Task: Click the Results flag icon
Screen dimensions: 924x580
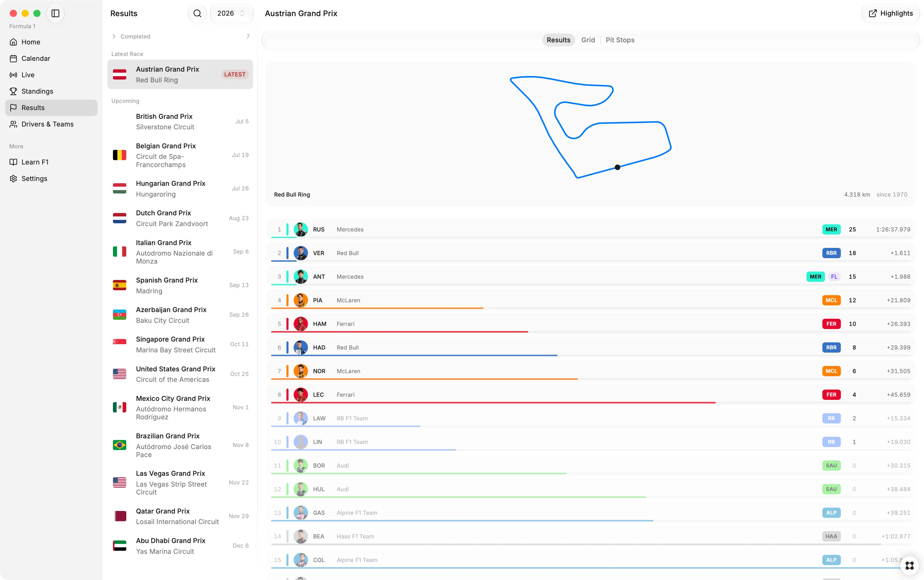Action: (x=13, y=108)
